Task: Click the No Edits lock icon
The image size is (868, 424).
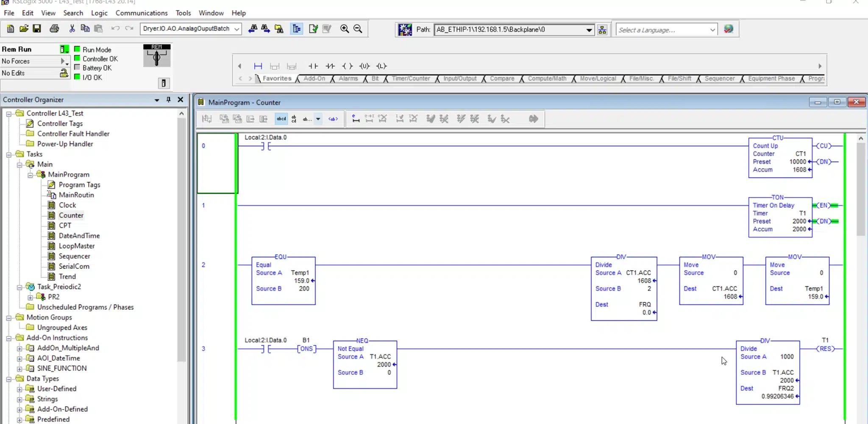Action: [64, 73]
